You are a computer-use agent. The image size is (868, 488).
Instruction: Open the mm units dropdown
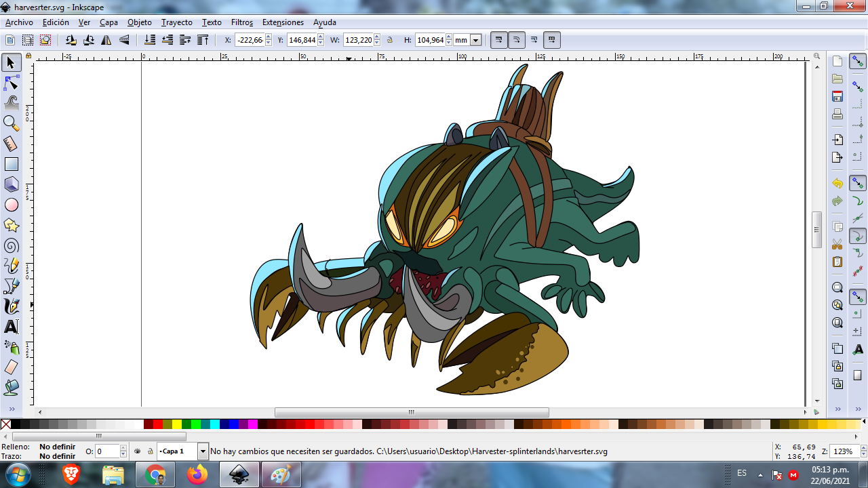point(476,40)
